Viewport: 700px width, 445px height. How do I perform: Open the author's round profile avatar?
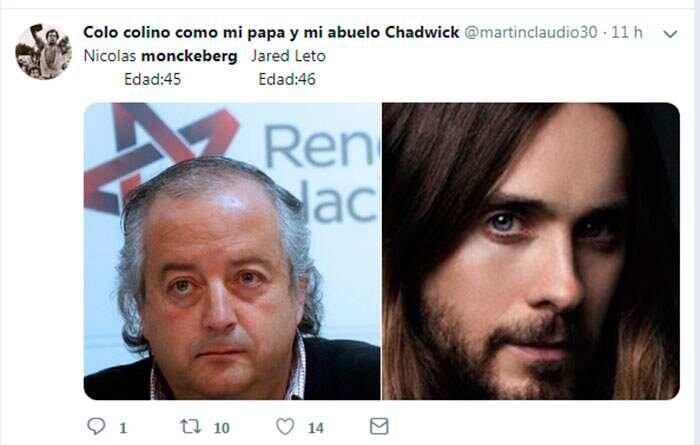43,52
